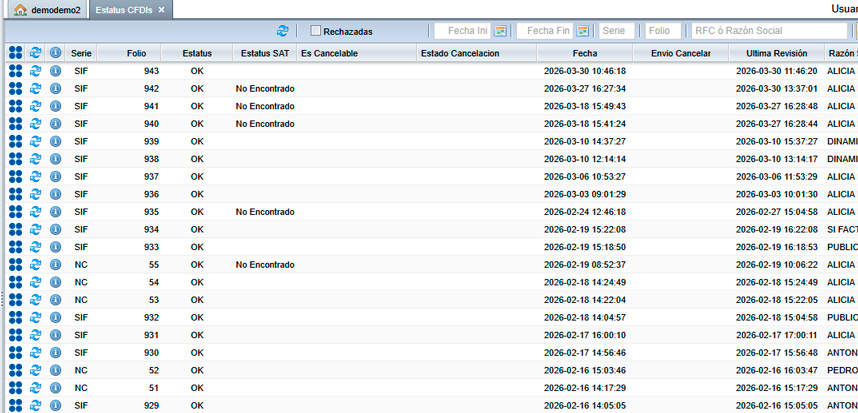Refresh status for folio 942 row
Viewport: 858px width, 413px height.
[x=36, y=89]
